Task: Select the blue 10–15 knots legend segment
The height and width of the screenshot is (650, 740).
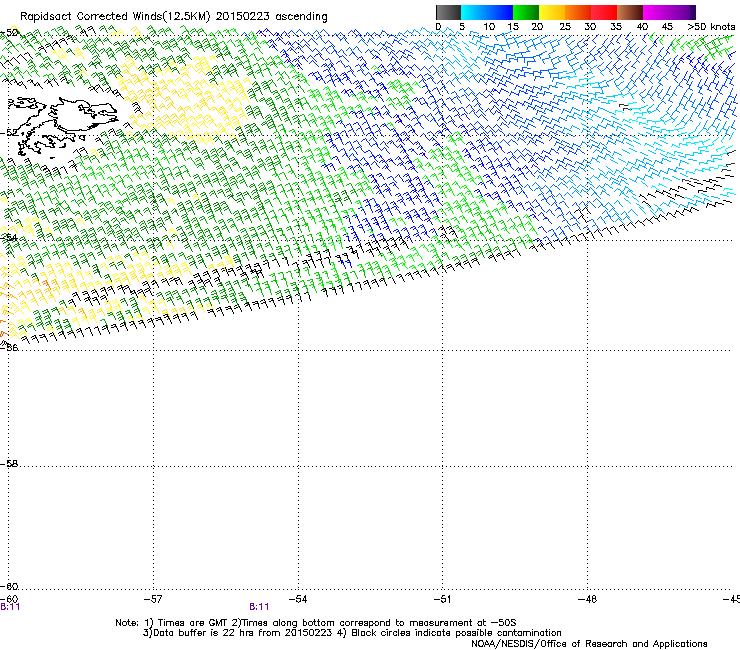Action: click(x=500, y=12)
